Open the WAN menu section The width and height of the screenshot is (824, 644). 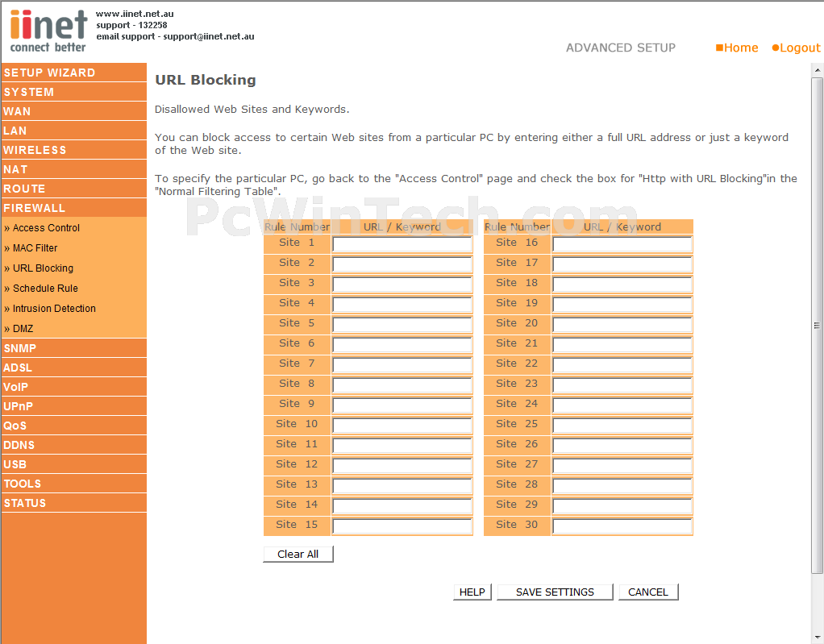pyautogui.click(x=73, y=111)
